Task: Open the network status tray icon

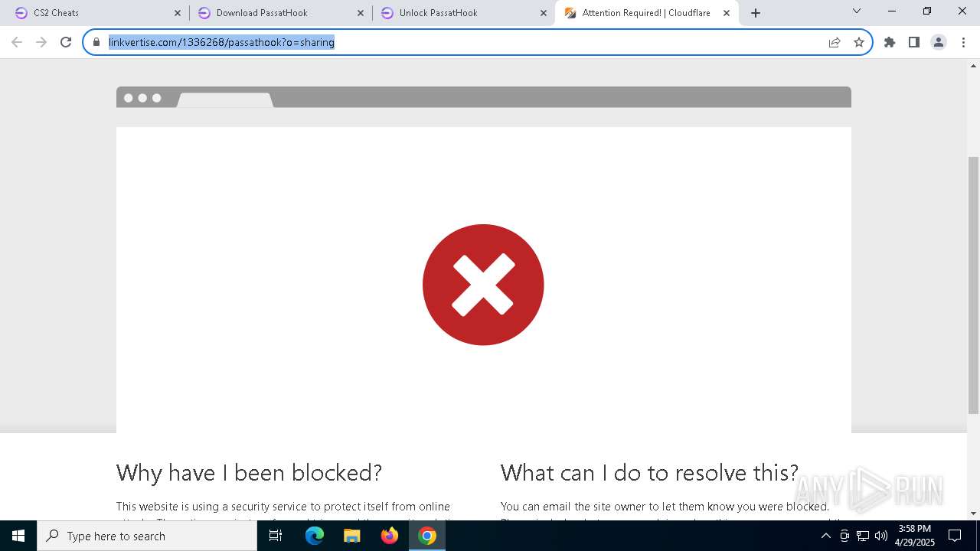Action: click(863, 536)
